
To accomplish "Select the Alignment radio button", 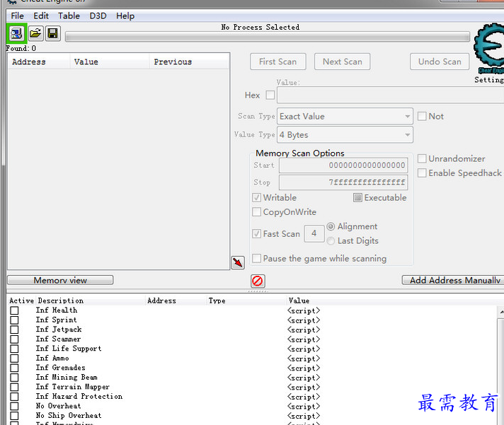I will point(331,226).
